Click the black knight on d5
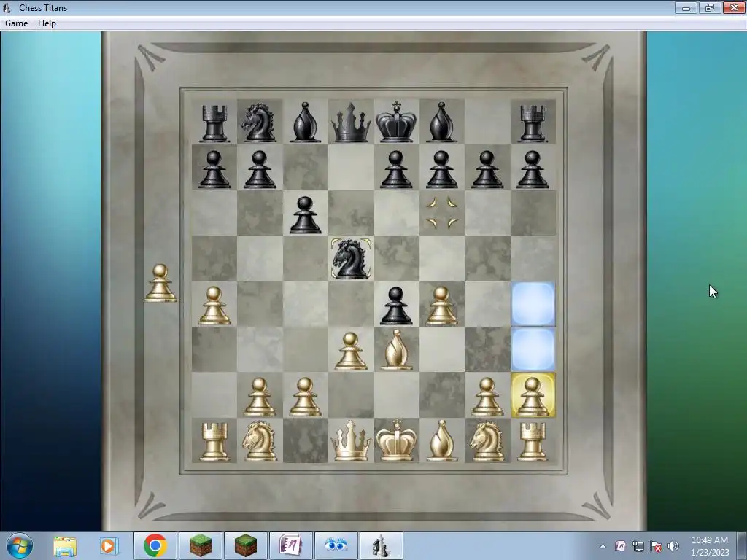Screen dimensions: 747x560 click(x=351, y=259)
